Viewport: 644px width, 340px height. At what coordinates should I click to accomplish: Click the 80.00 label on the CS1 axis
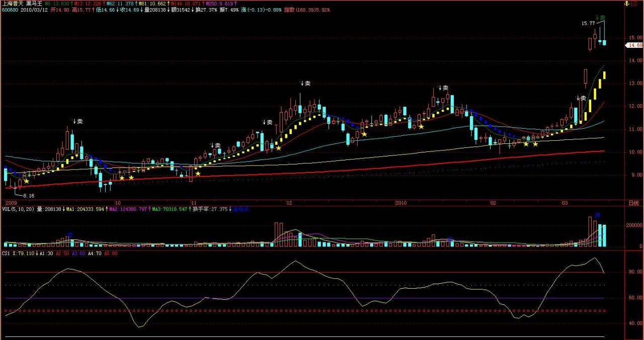coord(636,272)
